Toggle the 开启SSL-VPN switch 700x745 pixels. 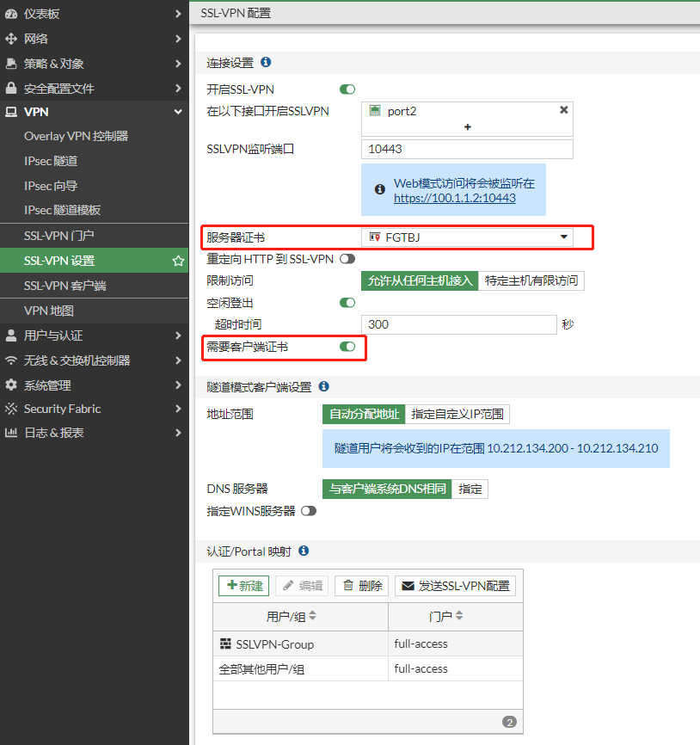(347, 89)
